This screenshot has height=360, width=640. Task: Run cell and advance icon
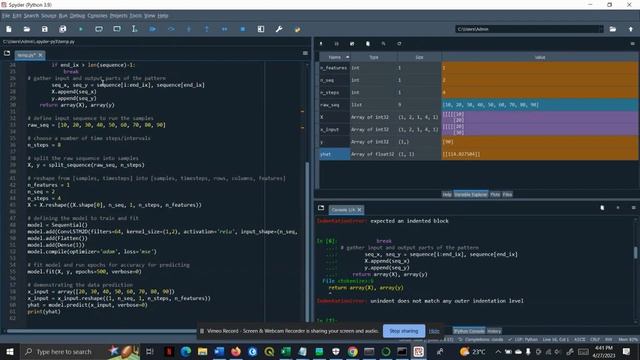117,29
